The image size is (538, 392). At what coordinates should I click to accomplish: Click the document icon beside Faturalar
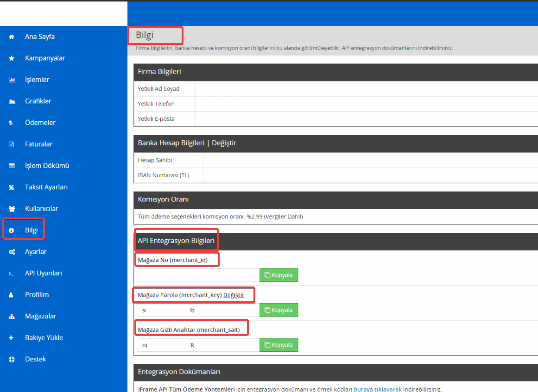[x=11, y=144]
